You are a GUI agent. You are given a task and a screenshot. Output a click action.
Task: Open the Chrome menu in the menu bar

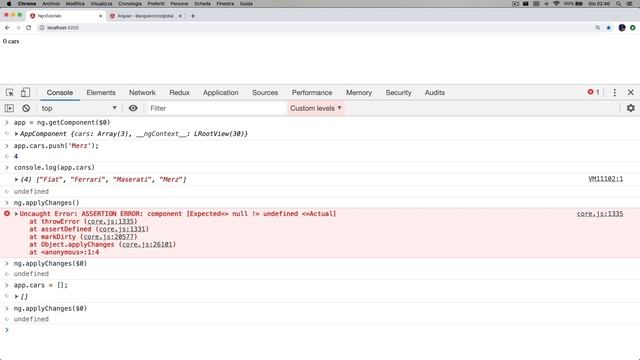[x=27, y=4]
